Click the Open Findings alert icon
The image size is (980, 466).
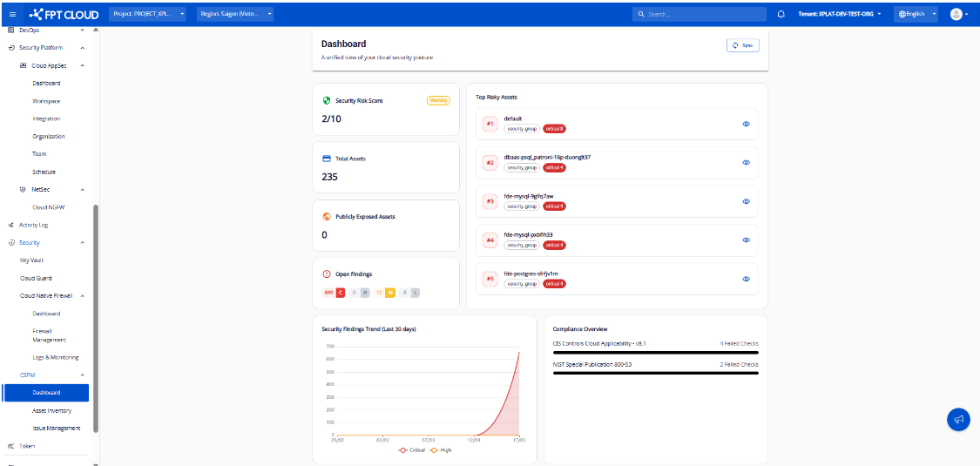point(327,274)
